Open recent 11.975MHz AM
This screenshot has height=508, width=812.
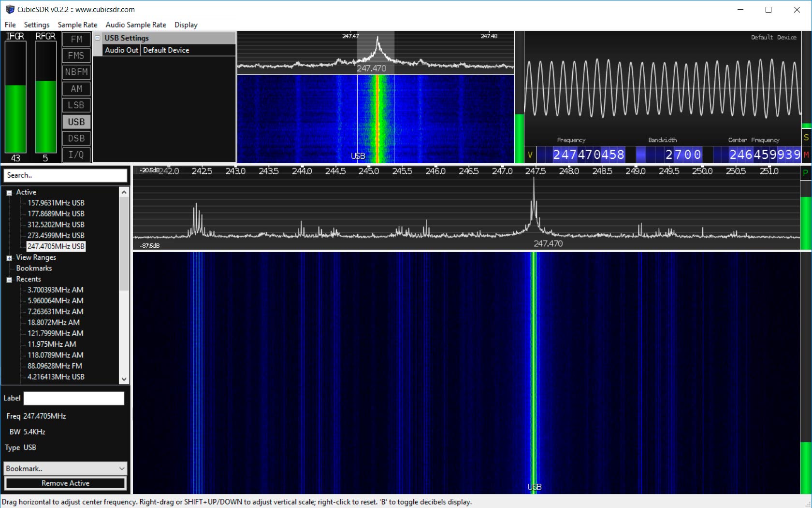click(x=52, y=344)
